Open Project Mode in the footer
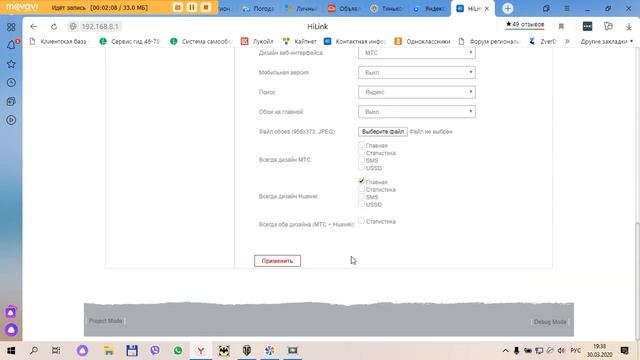640x360 pixels. tap(106, 321)
